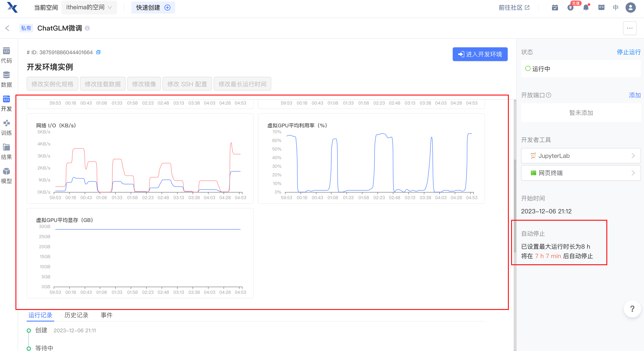Click the user avatar icon
This screenshot has height=351, width=644.
pyautogui.click(x=630, y=8)
